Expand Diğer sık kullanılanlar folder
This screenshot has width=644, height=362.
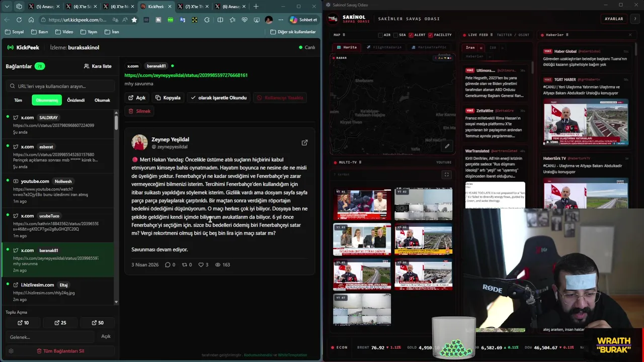pyautogui.click(x=293, y=32)
